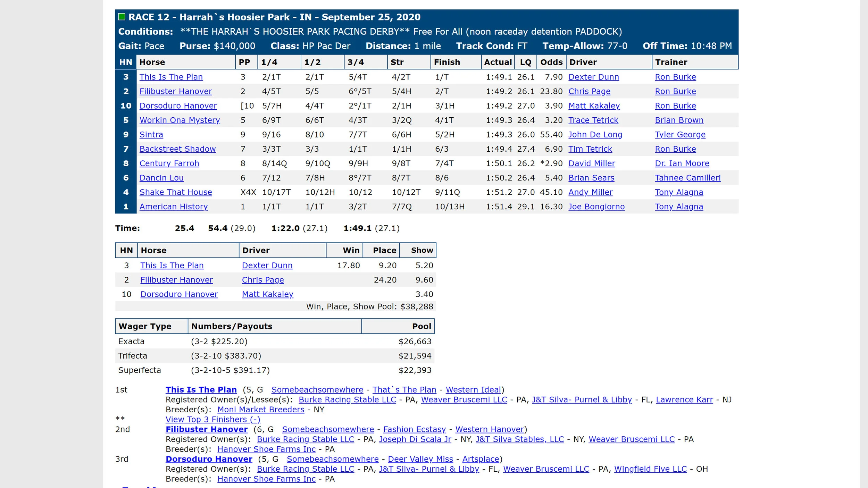Open This Is The Plan in payout table
The height and width of the screenshot is (488, 868).
(172, 265)
